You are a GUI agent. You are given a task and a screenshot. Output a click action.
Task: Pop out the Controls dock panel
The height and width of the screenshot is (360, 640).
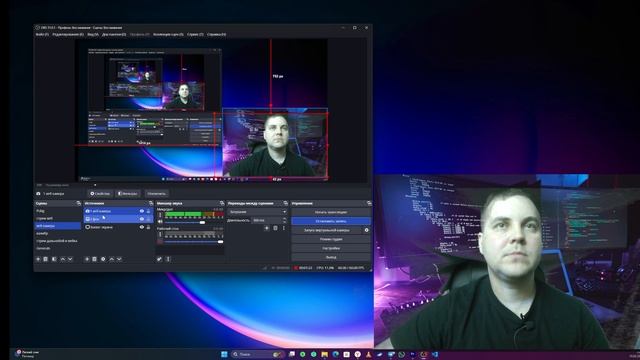tap(369, 203)
